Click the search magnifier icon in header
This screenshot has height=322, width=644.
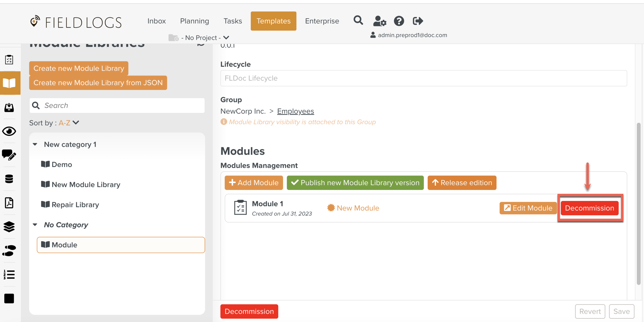[358, 20]
